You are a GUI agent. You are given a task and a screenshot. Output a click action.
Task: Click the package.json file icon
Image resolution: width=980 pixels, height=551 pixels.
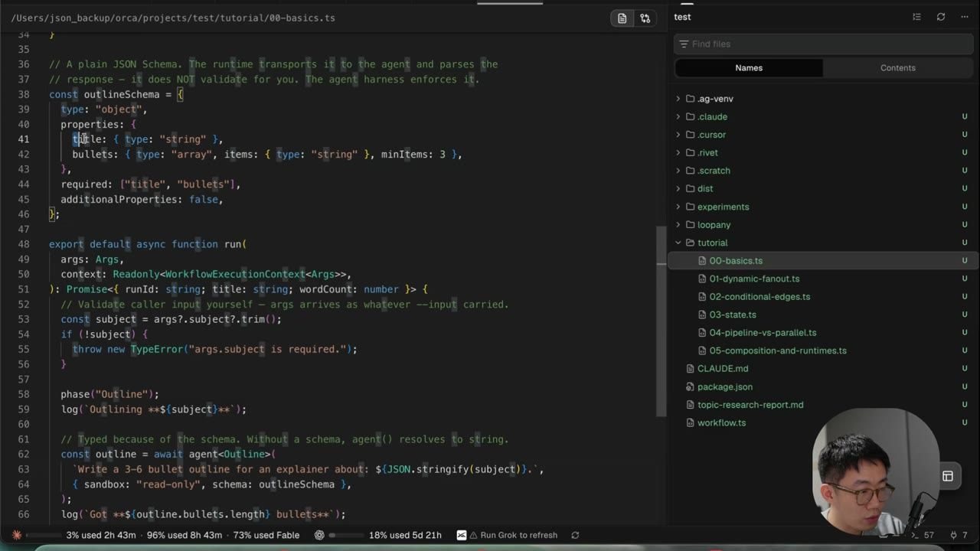(690, 386)
